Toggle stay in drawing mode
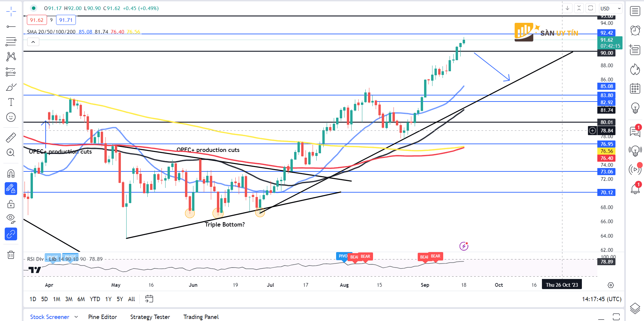The image size is (644, 321). 11,189
